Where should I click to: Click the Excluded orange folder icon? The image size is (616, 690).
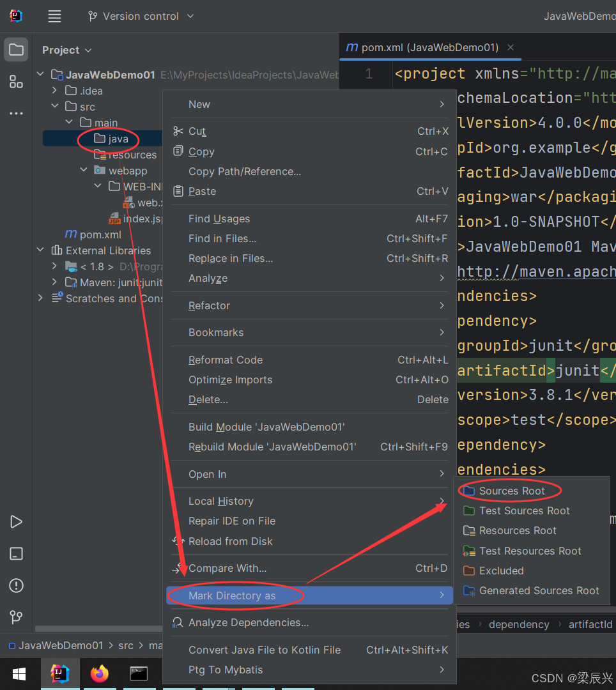[x=469, y=571]
